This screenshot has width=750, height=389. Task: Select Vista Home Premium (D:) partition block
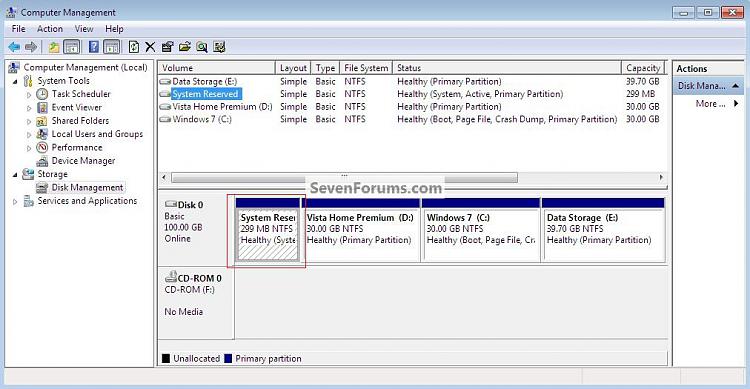(x=361, y=230)
